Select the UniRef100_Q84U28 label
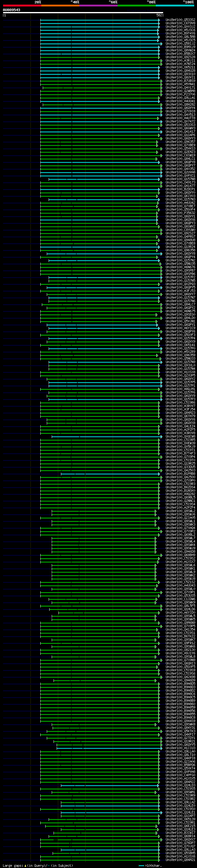 pyautogui.click(x=180, y=71)
